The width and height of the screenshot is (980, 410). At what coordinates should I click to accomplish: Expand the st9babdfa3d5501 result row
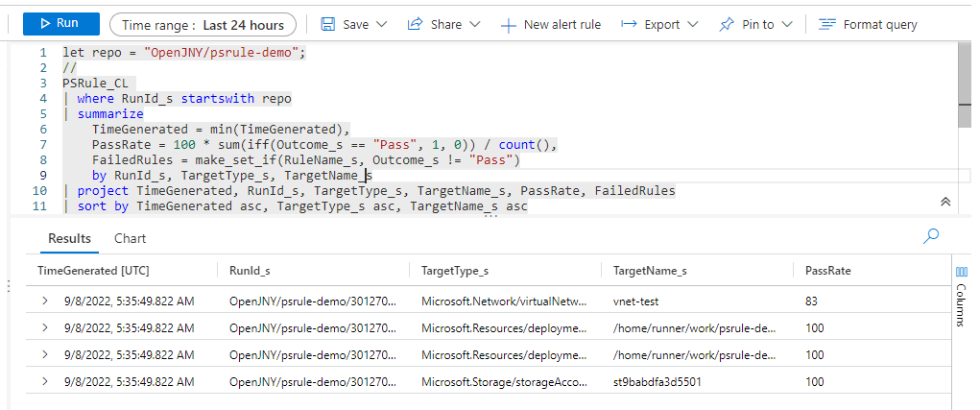pyautogui.click(x=44, y=381)
